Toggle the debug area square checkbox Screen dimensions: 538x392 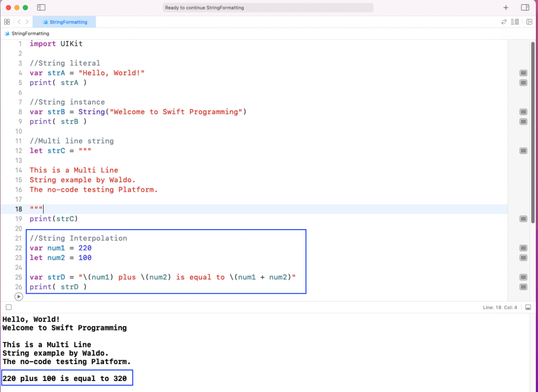[8, 307]
